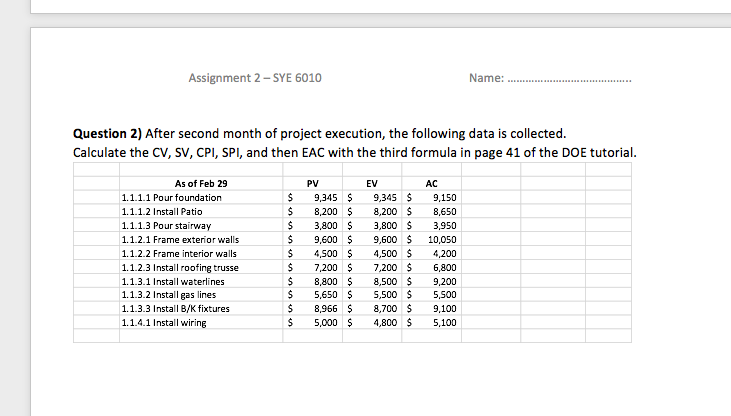Screen dimensions: 731x416
Task: Select the AC value 9,150 for Pour foundation
Action: tap(445, 198)
